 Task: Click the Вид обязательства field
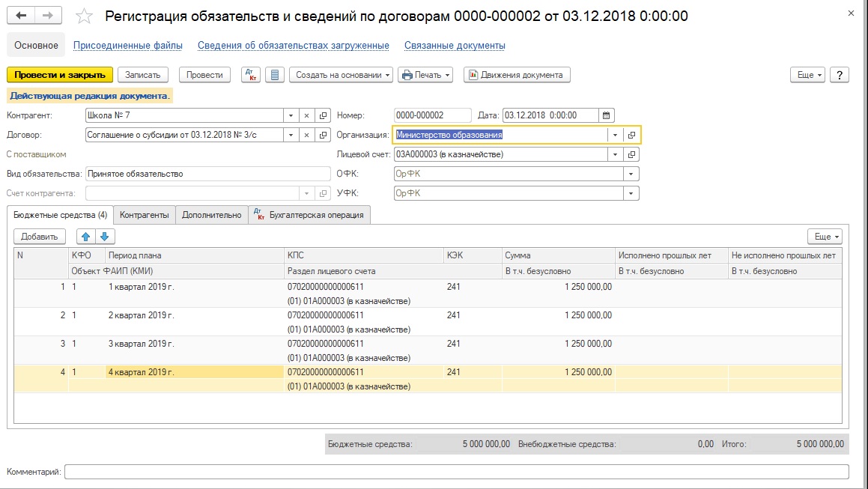click(207, 174)
